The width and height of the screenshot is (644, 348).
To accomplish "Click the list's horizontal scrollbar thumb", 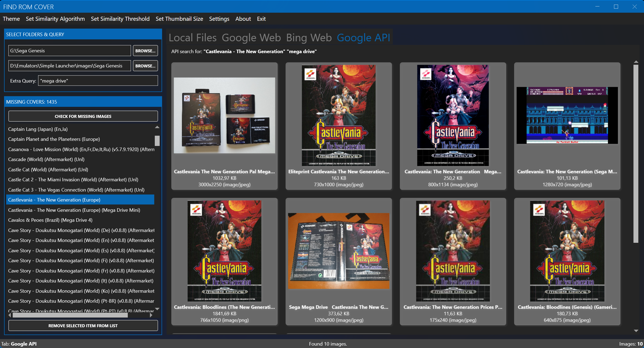I will pos(70,315).
